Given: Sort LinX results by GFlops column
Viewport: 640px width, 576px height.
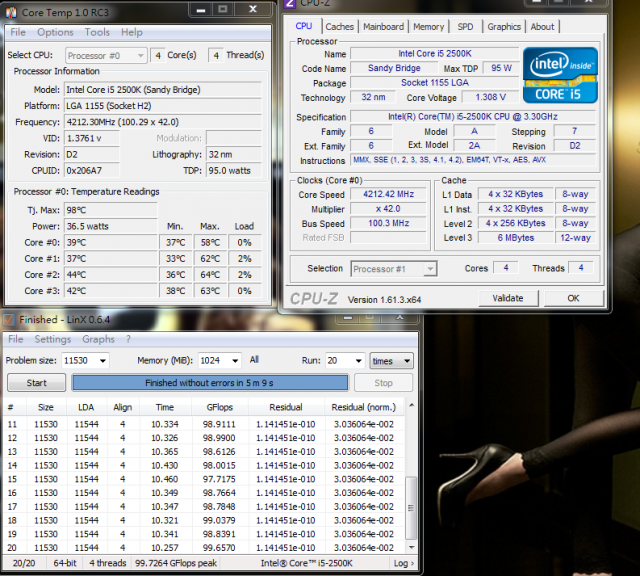Looking at the screenshot, I should 220,407.
